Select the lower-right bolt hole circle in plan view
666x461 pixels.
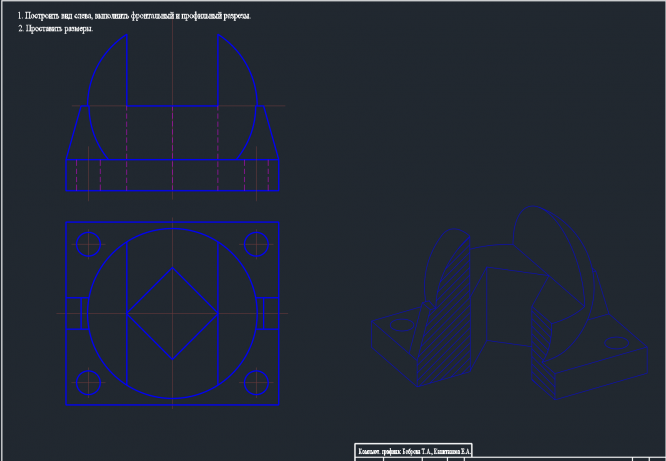point(257,382)
